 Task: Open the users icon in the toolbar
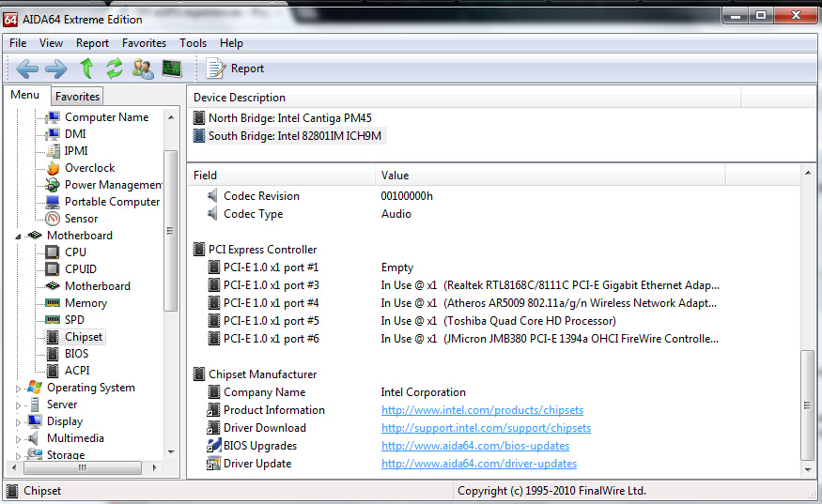tap(143, 69)
